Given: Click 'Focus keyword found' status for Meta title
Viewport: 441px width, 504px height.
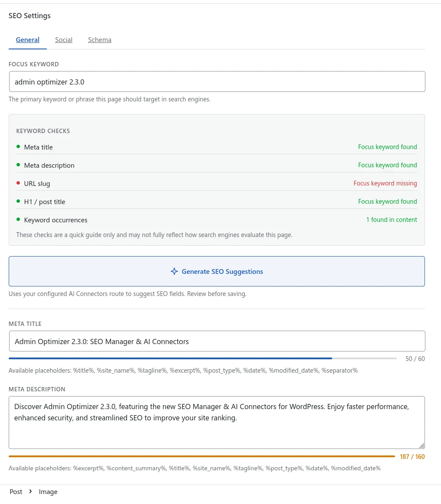Looking at the screenshot, I should [387, 147].
